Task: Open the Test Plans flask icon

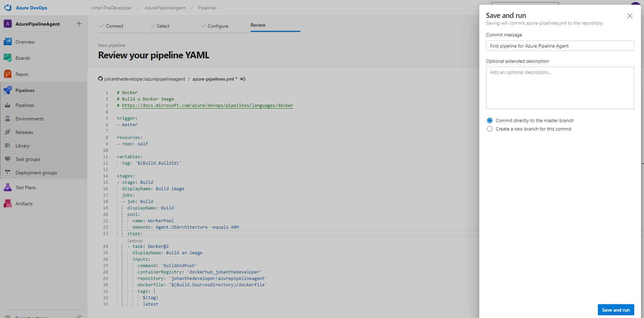Action: (8, 187)
